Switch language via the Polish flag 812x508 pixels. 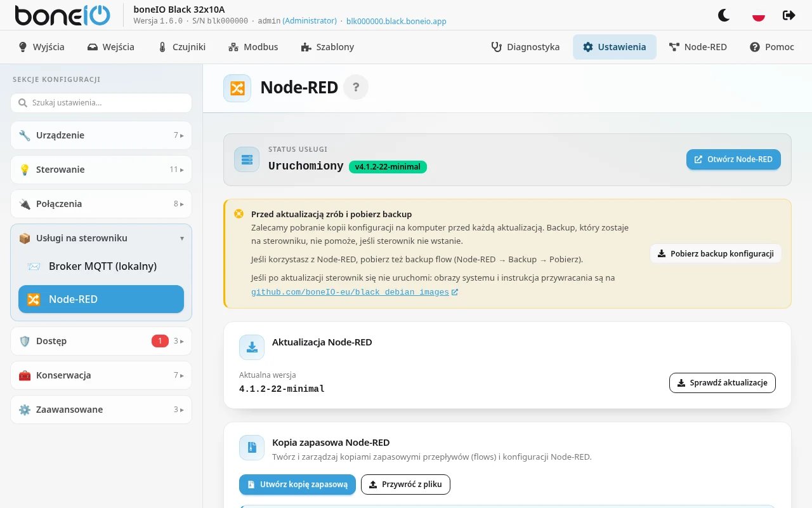758,15
